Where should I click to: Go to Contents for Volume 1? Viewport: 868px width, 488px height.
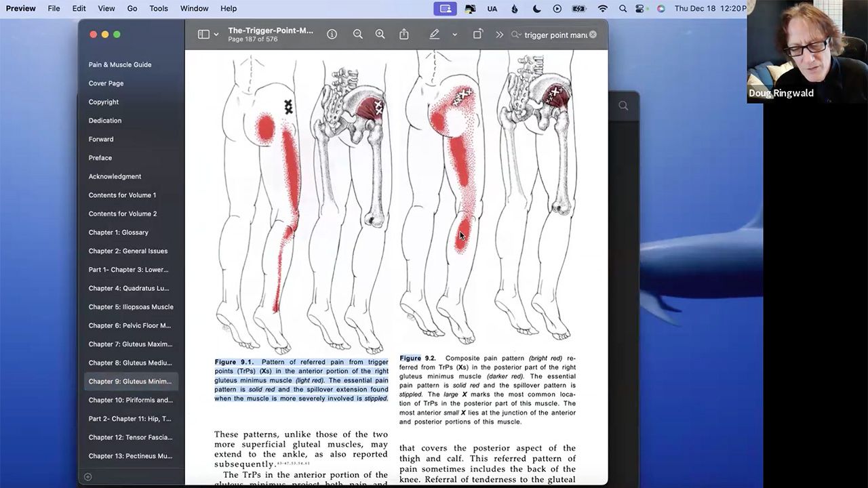click(122, 195)
